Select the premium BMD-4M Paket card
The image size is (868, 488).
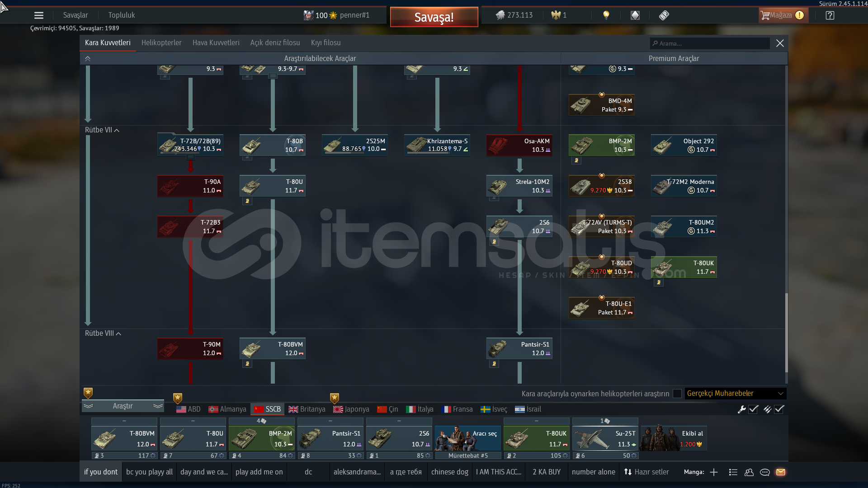(602, 104)
